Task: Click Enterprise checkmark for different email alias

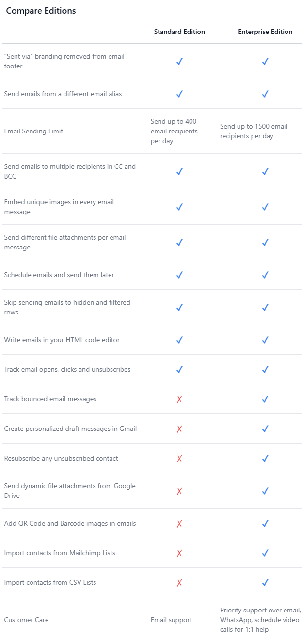Action: (265, 94)
